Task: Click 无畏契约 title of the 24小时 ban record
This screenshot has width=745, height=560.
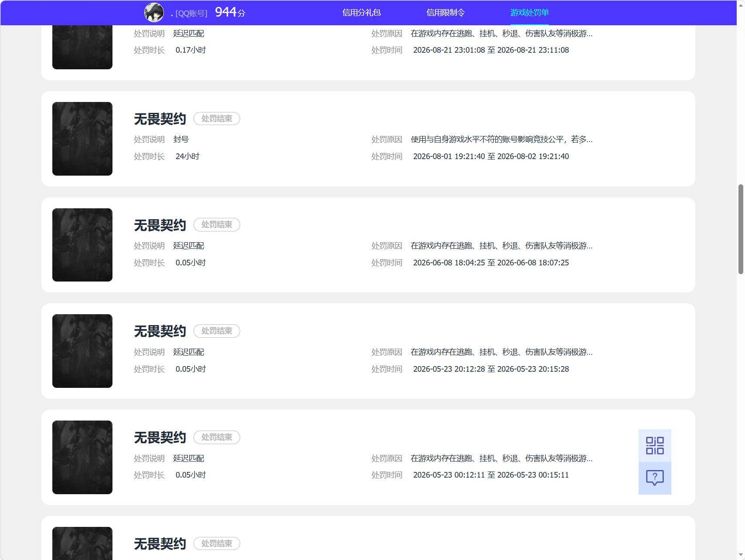Action: tap(160, 119)
